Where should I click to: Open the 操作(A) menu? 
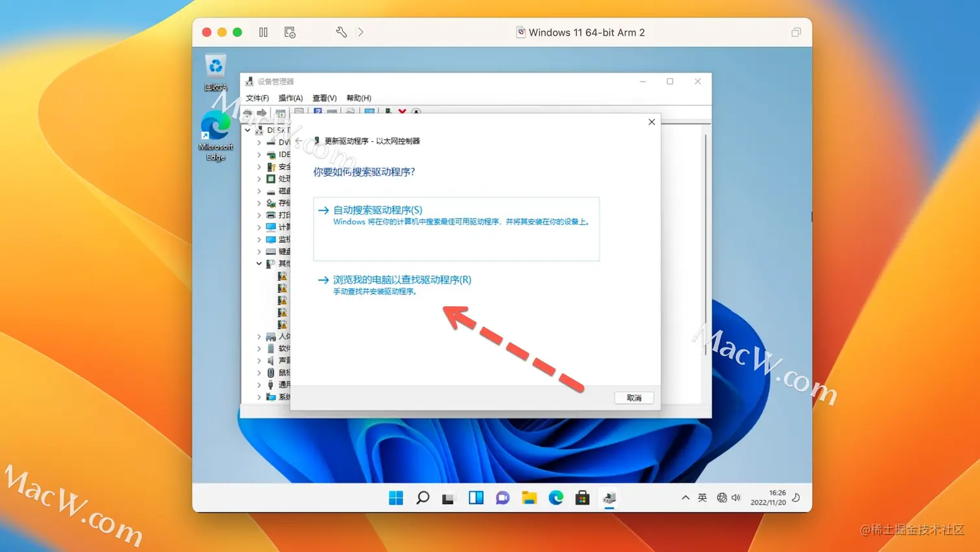point(290,98)
